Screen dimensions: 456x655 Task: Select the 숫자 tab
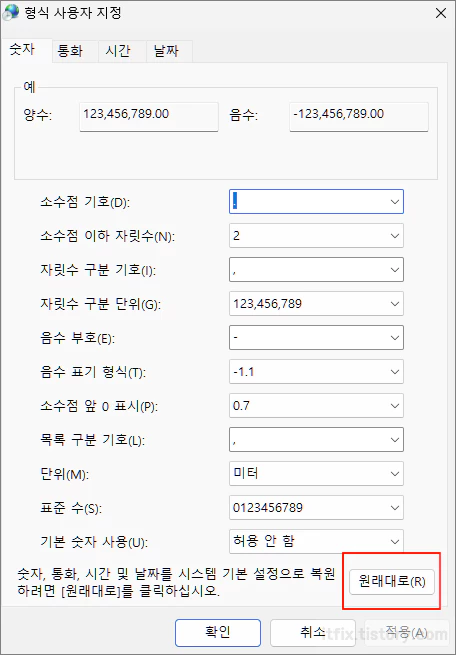26,50
